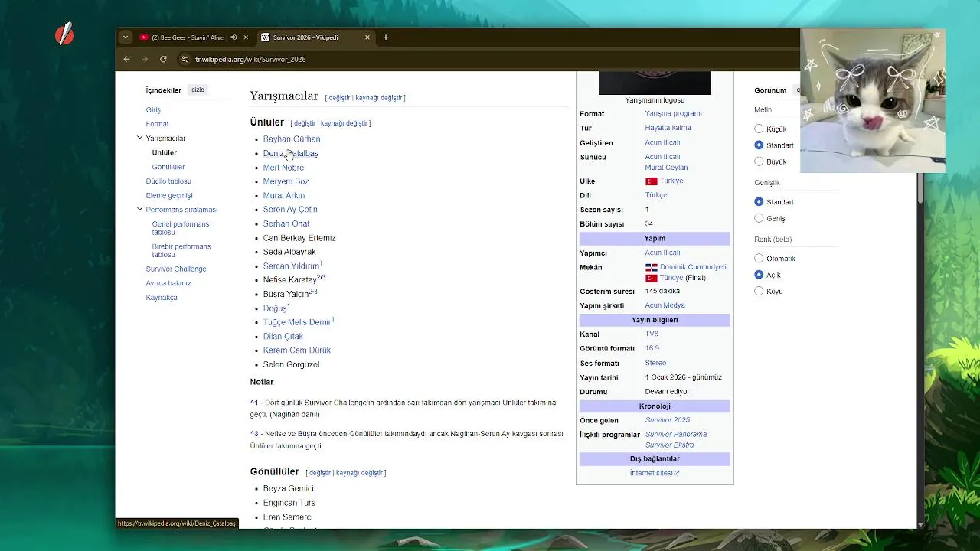This screenshot has height=551, width=980.
Task: Go back to previous page
Action: click(127, 59)
